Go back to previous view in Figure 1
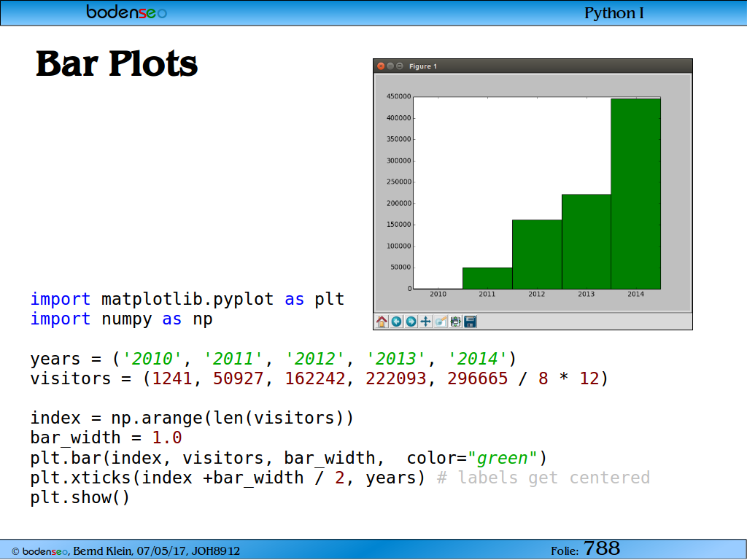Image resolution: width=747 pixels, height=560 pixels. 396,322
